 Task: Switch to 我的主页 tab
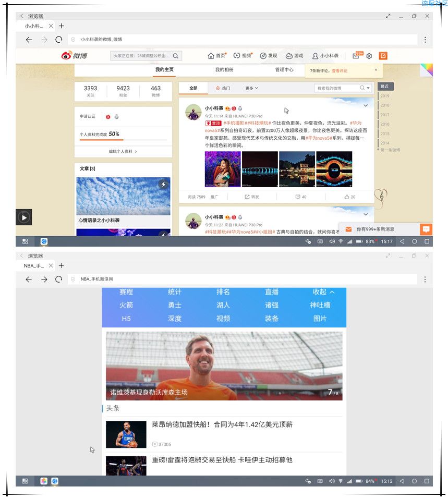point(164,70)
